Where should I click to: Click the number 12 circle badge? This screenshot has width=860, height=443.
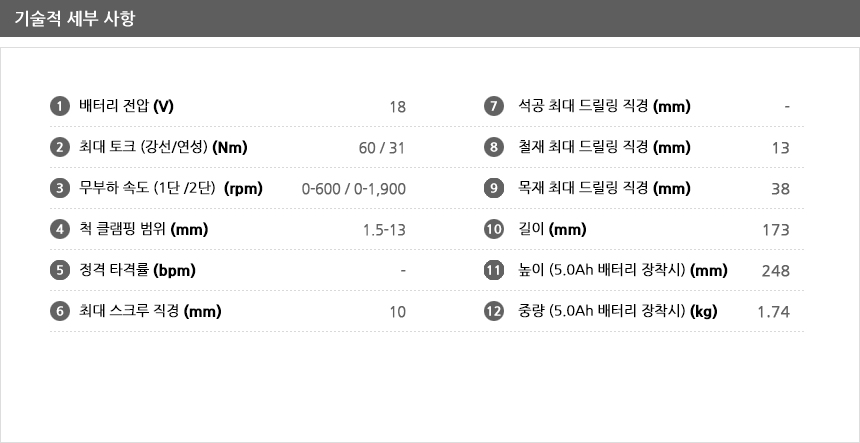coord(494,311)
